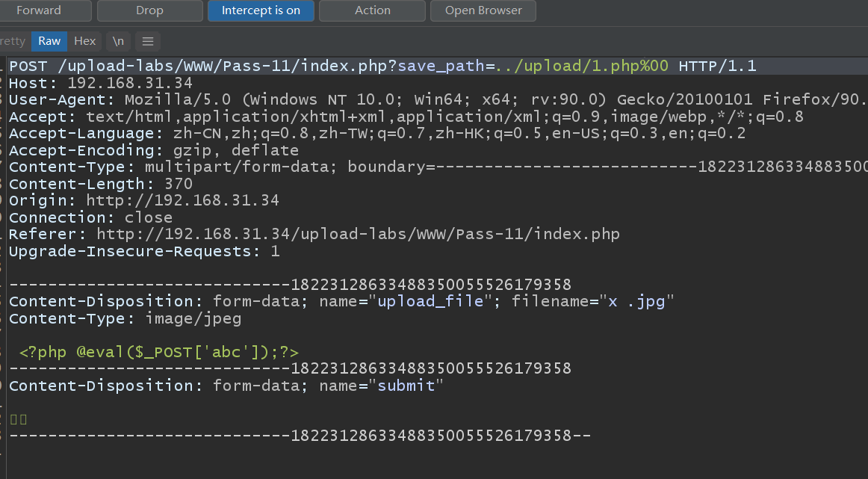
Task: Click the Content-Length: 370 line
Action: (x=100, y=184)
